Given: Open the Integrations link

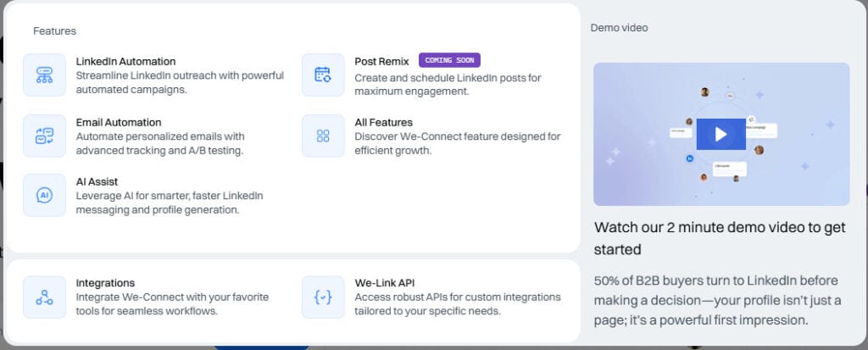Looking at the screenshot, I should [105, 283].
